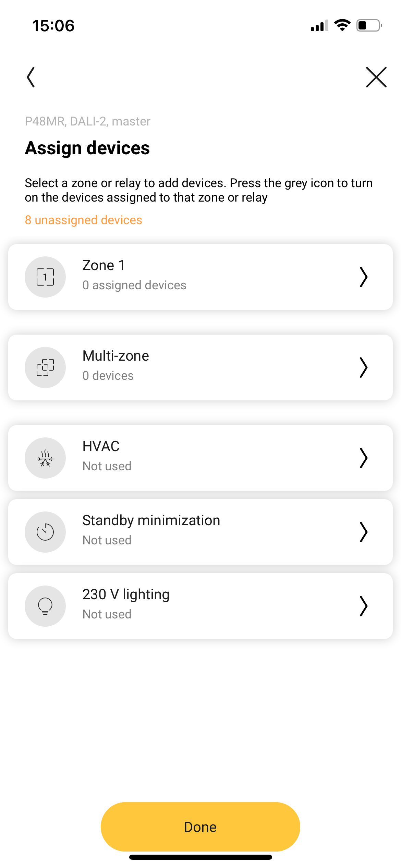This screenshot has height=868, width=401.
Task: Tap the Zone 1 grey icon
Action: click(45, 277)
